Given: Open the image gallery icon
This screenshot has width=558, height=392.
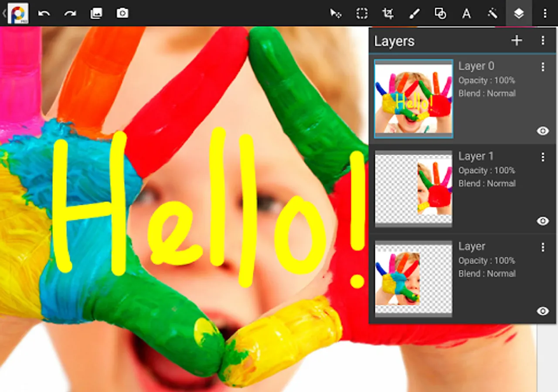Looking at the screenshot, I should (x=96, y=14).
